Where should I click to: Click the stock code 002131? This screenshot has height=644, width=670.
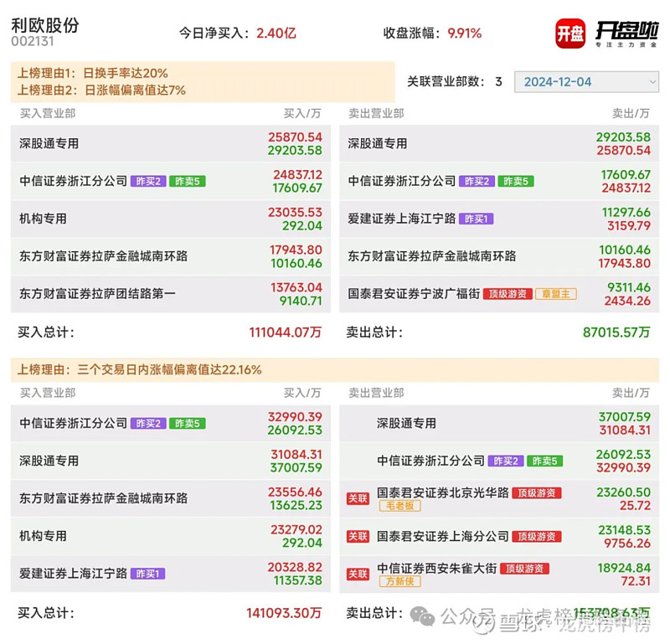33,41
